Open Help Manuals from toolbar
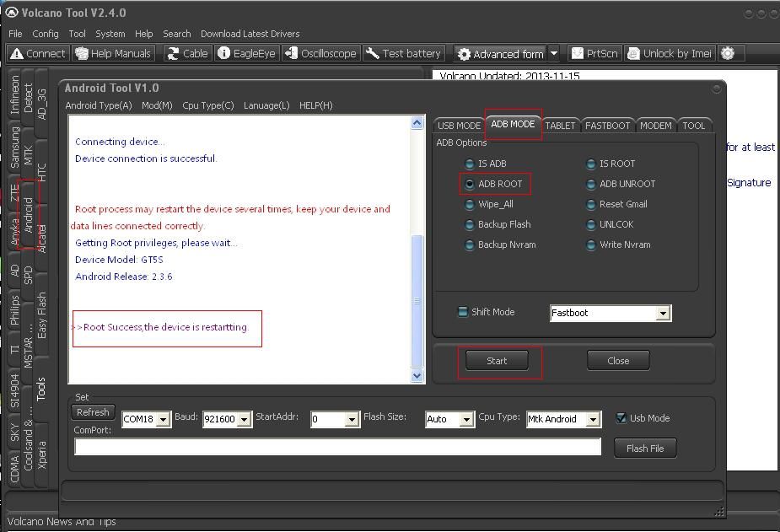 113,53
